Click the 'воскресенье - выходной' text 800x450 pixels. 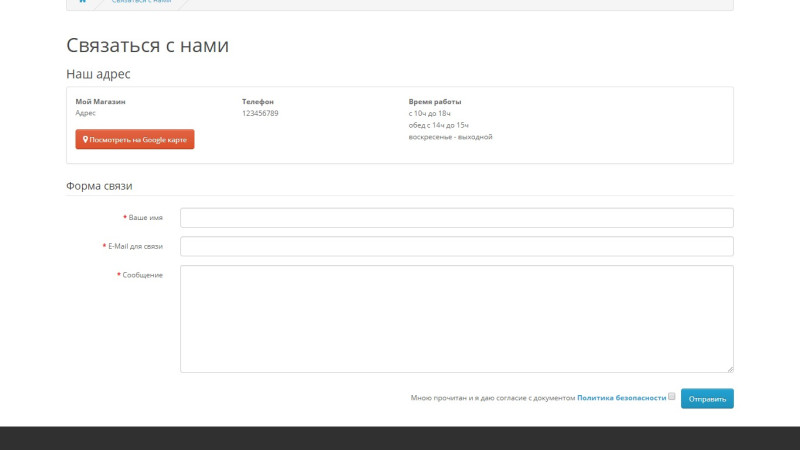pyautogui.click(x=451, y=137)
